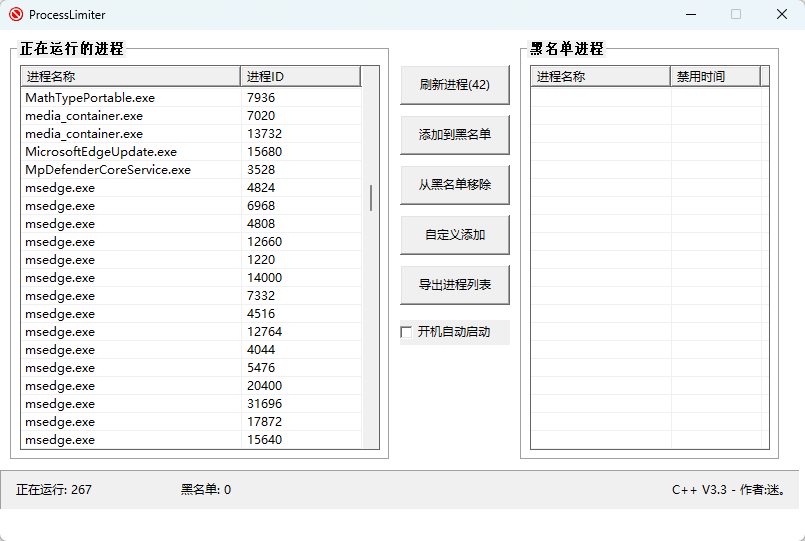Click the 刷新进程(42) button
The width and height of the screenshot is (805, 541).
455,85
